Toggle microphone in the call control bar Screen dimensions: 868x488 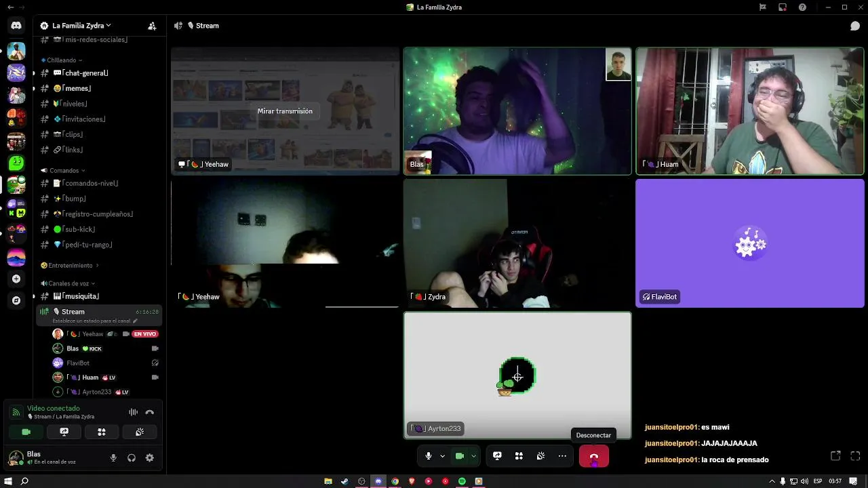(428, 456)
